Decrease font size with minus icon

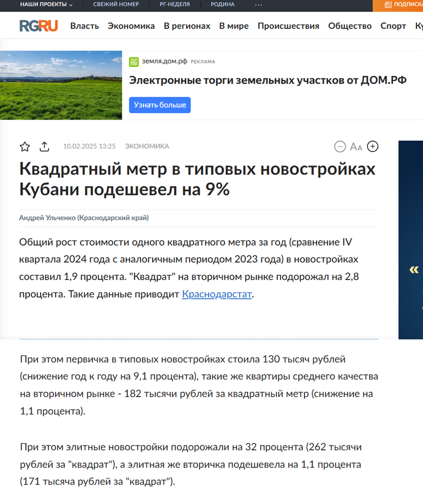click(340, 147)
